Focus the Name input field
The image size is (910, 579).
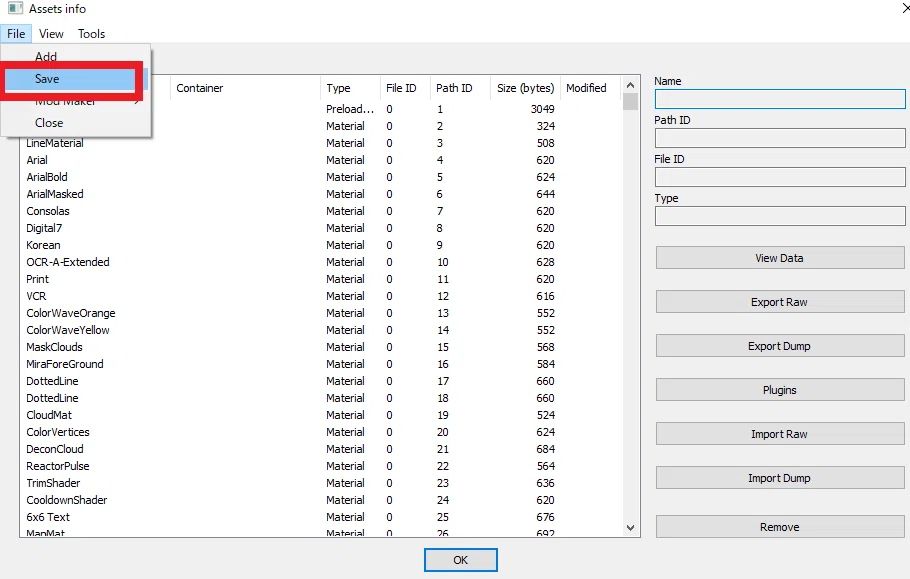click(780, 99)
